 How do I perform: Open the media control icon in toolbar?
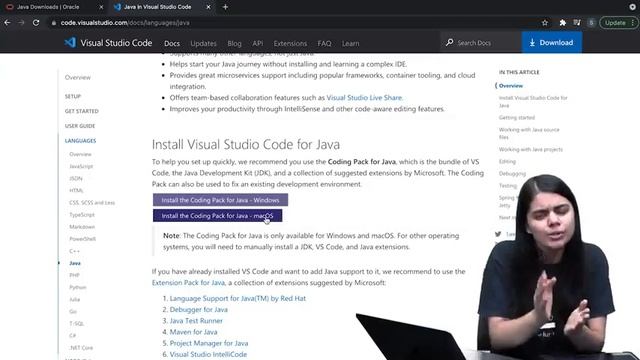577,23
